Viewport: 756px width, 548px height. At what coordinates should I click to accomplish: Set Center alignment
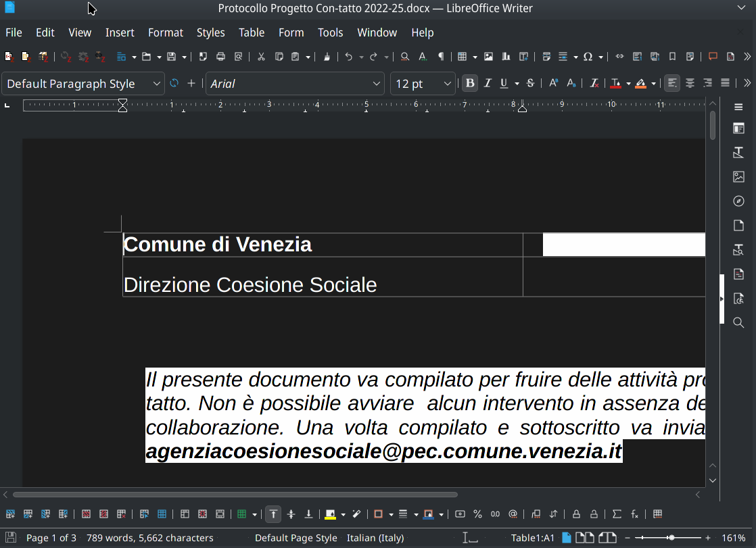coord(690,83)
